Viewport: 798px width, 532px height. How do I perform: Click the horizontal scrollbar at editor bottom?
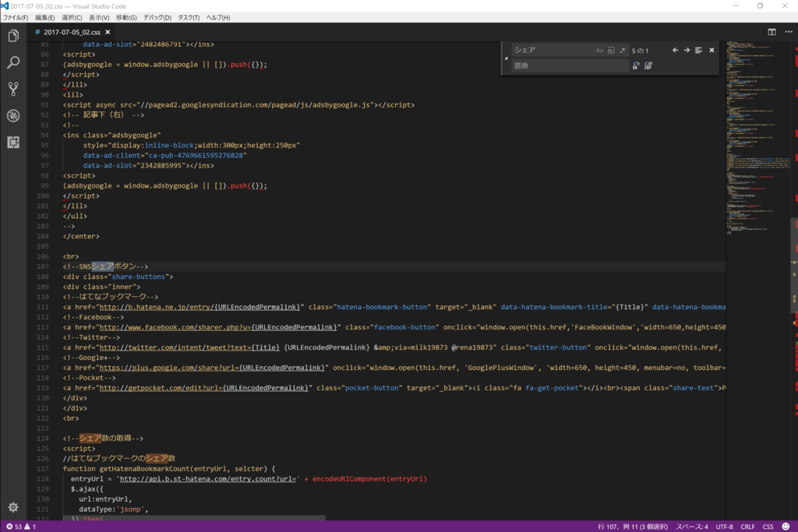tap(194, 518)
